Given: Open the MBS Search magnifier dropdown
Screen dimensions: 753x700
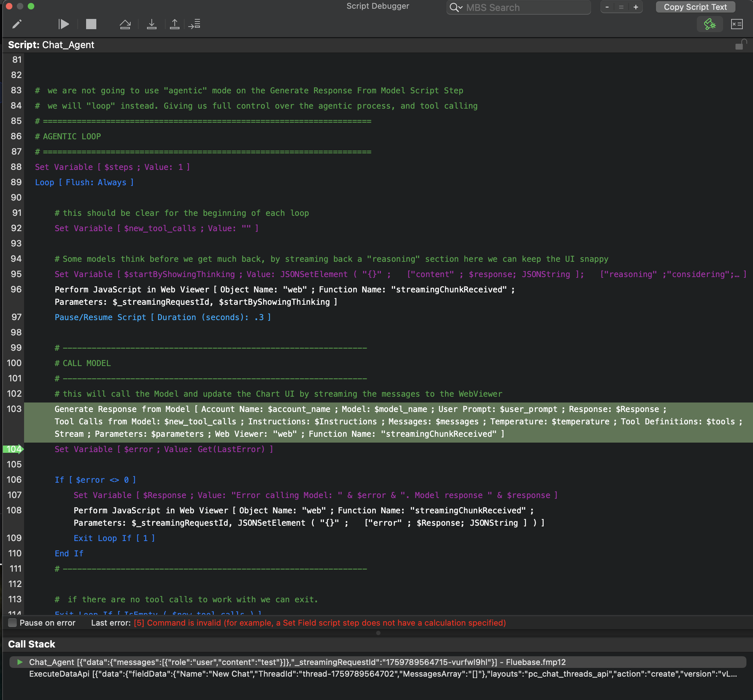Looking at the screenshot, I should tap(456, 7).
